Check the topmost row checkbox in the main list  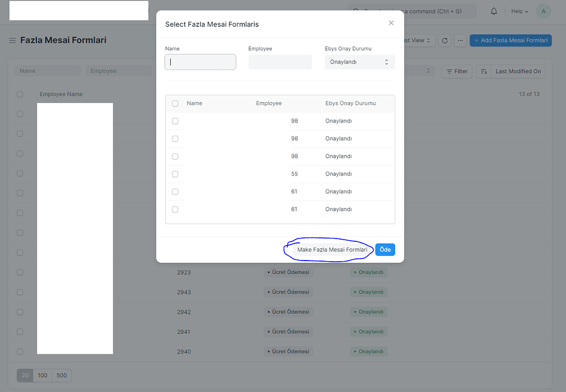(20, 114)
